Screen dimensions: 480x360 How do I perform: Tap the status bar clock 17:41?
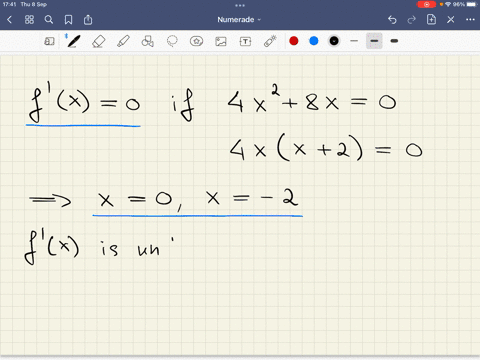click(x=9, y=4)
